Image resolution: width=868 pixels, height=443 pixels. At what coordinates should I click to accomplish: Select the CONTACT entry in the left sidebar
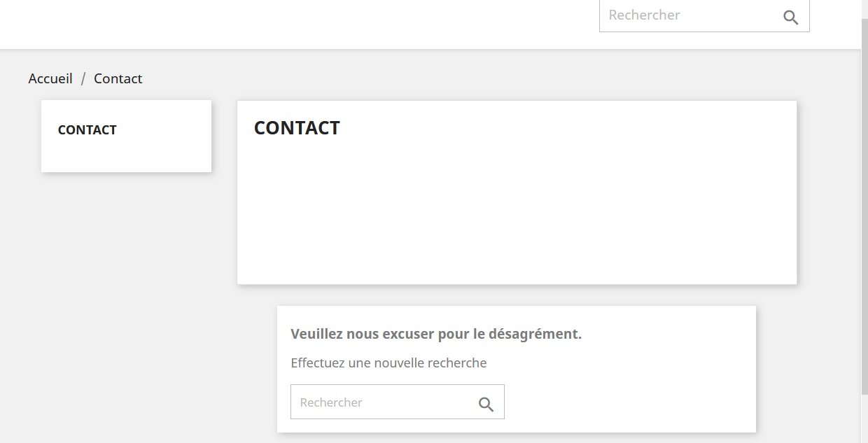(87, 129)
